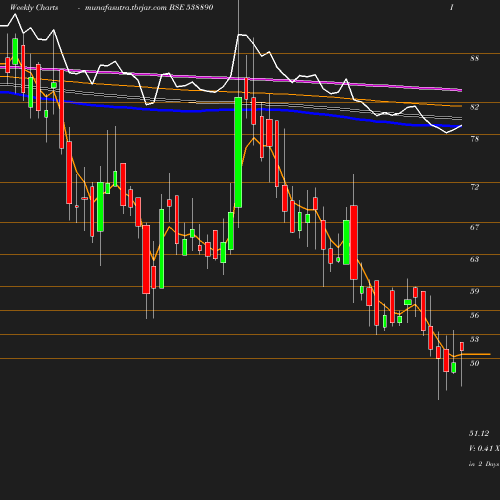Select the 67 price axis label
The height and width of the screenshot is (500, 500).
(474, 227)
